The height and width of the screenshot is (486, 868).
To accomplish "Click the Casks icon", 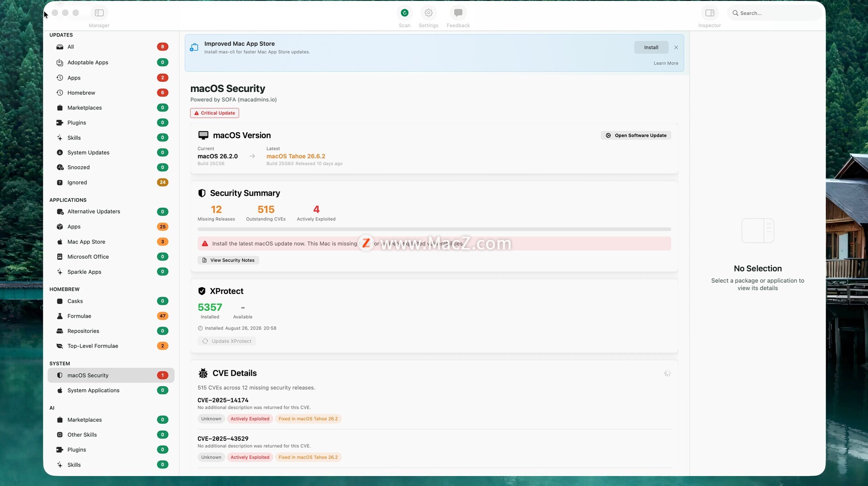I will point(60,301).
